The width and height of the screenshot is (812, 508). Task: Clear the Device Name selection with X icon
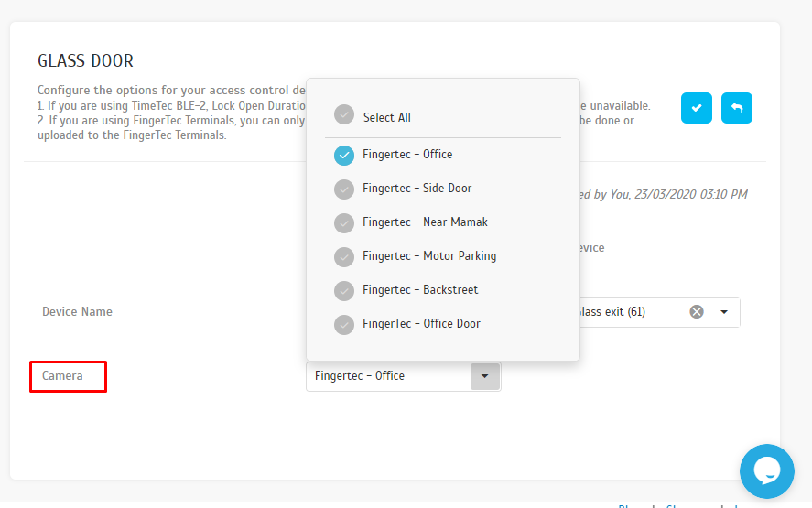pyautogui.click(x=697, y=312)
